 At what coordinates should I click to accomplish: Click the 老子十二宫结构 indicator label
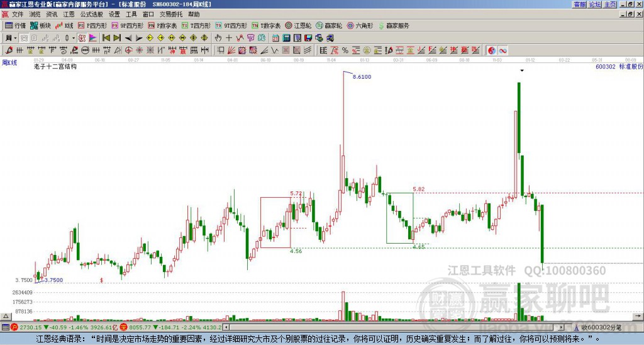(x=55, y=66)
